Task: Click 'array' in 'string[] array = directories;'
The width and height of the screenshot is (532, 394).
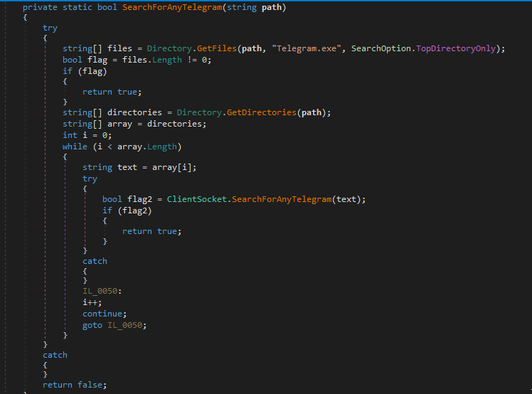Action: [x=119, y=124]
